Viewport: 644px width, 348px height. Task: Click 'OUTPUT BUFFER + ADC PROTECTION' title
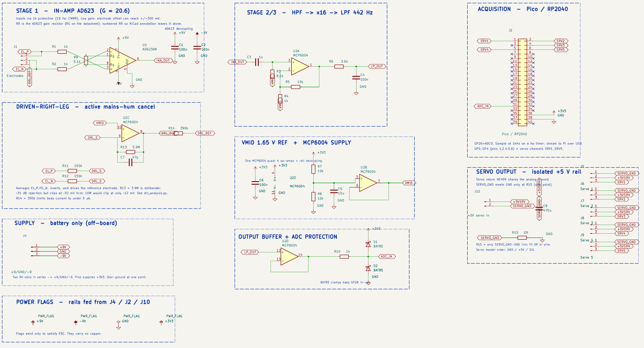[x=288, y=237]
